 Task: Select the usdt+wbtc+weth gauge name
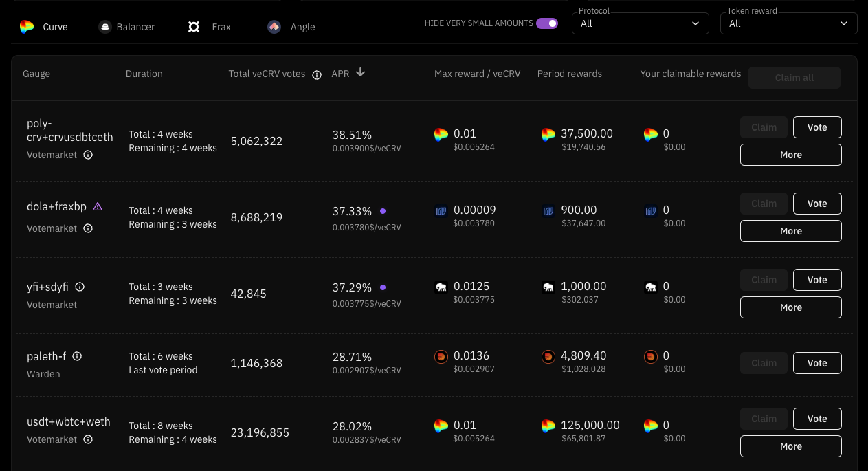point(69,421)
